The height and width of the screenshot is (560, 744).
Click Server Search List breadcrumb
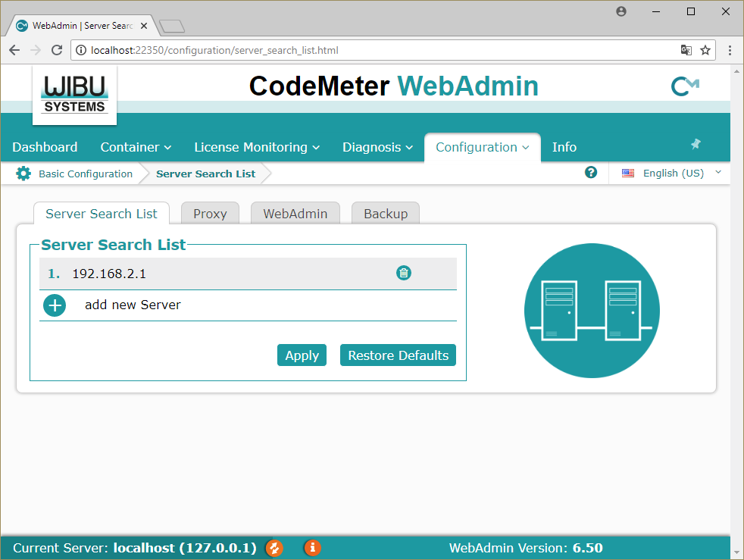coord(205,174)
